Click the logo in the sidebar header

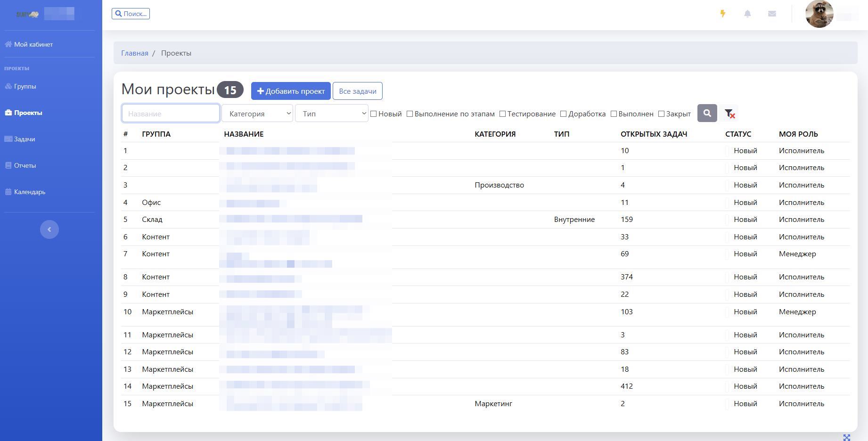click(27, 14)
